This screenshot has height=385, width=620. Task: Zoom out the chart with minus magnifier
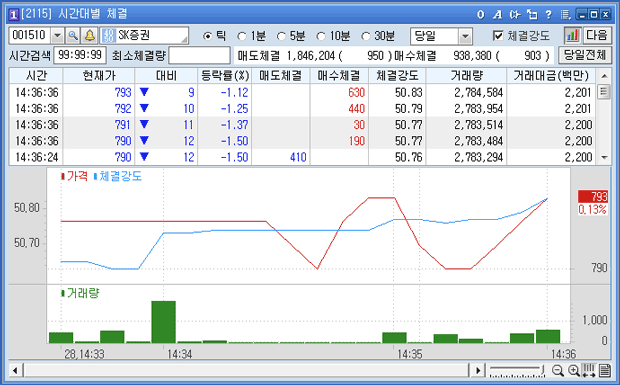(x=558, y=370)
